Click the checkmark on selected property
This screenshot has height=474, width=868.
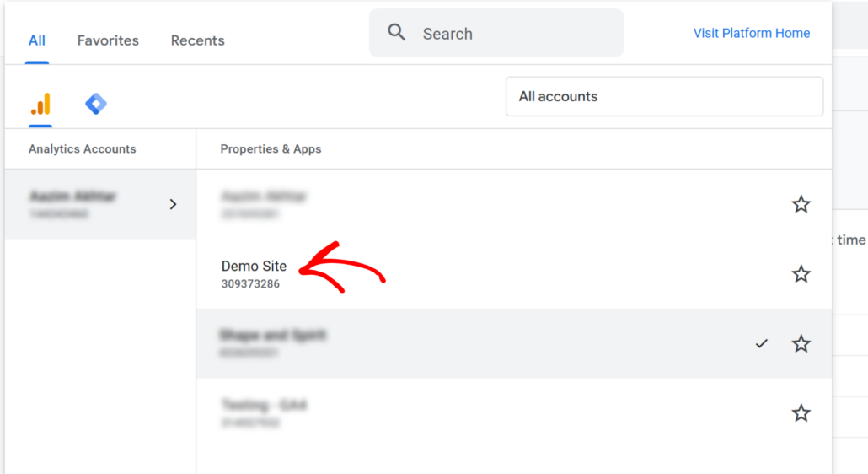pyautogui.click(x=762, y=344)
